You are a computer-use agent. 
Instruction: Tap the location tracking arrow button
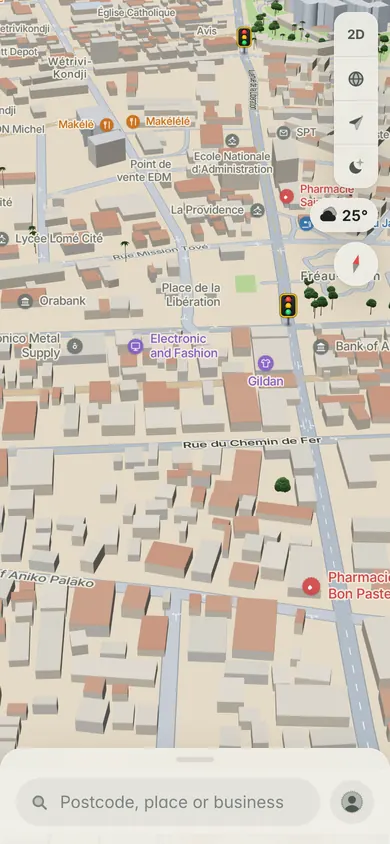[x=356, y=123]
